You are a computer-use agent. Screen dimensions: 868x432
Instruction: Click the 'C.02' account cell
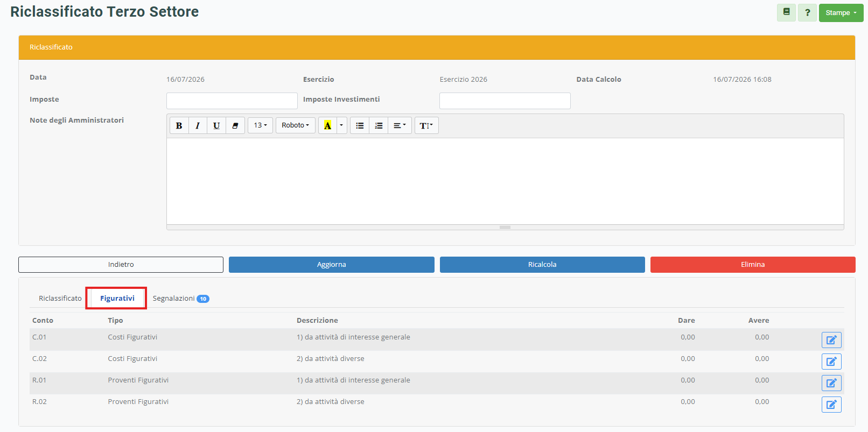(39, 359)
